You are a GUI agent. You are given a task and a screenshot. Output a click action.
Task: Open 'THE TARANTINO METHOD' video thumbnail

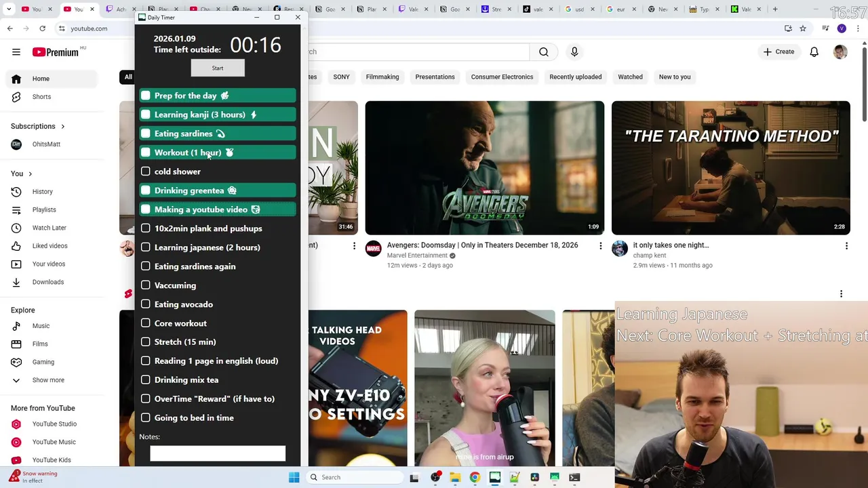tap(730, 168)
